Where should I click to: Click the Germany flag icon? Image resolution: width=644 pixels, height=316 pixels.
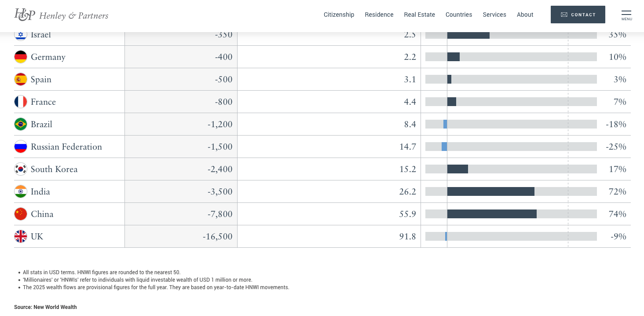[x=21, y=57]
